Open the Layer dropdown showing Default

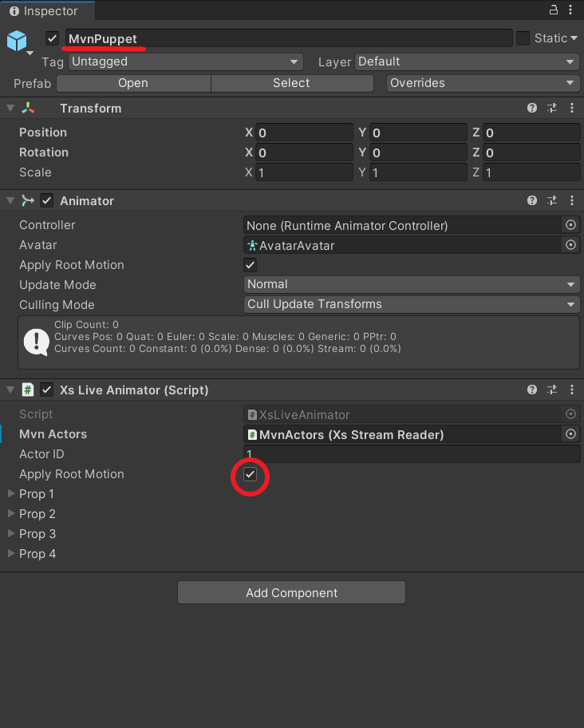(467, 61)
